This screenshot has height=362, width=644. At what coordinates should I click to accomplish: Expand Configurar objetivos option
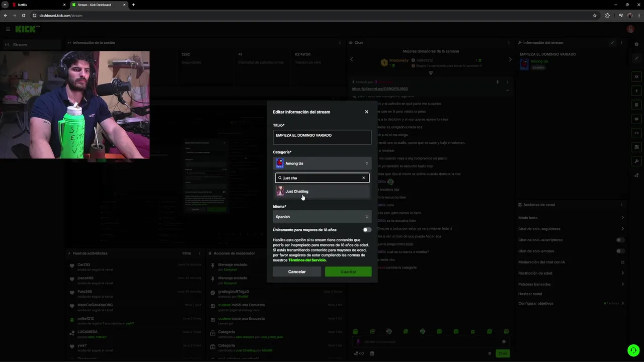click(572, 303)
